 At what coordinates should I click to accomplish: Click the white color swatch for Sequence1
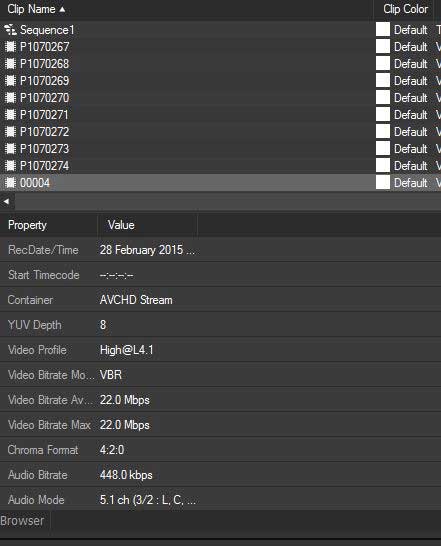[x=382, y=30]
